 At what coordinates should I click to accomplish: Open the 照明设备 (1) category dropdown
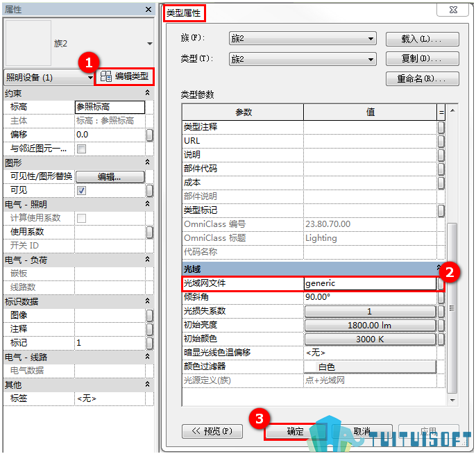[49, 78]
